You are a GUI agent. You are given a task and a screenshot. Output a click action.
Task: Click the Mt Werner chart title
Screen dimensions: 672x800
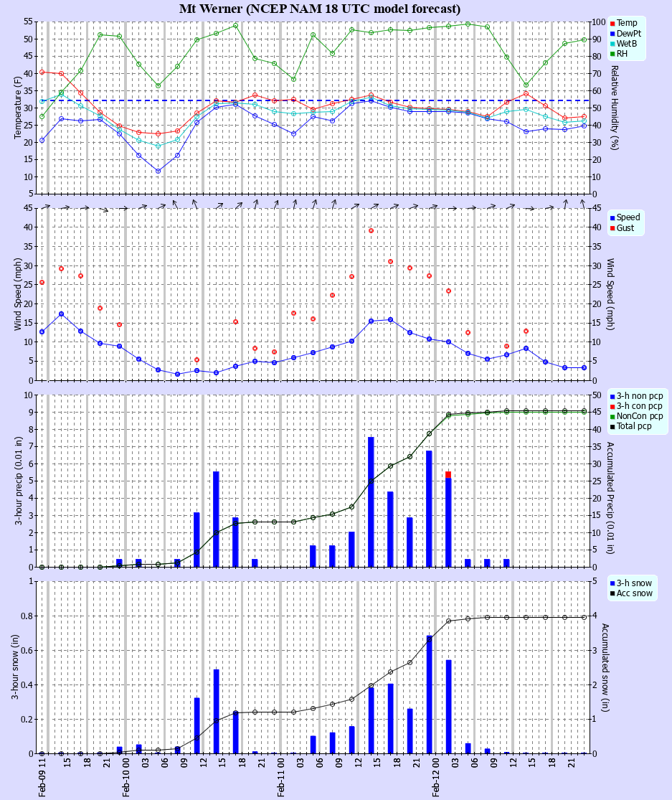tap(320, 9)
